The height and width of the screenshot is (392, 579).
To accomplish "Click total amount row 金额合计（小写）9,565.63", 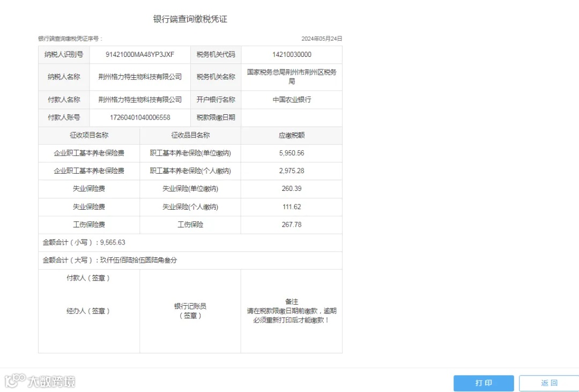I will tap(190, 243).
